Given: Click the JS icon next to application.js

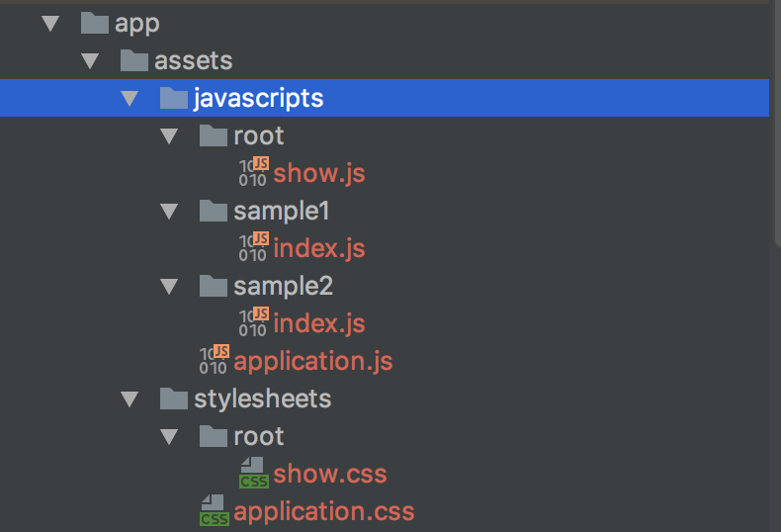Looking at the screenshot, I should (x=215, y=360).
